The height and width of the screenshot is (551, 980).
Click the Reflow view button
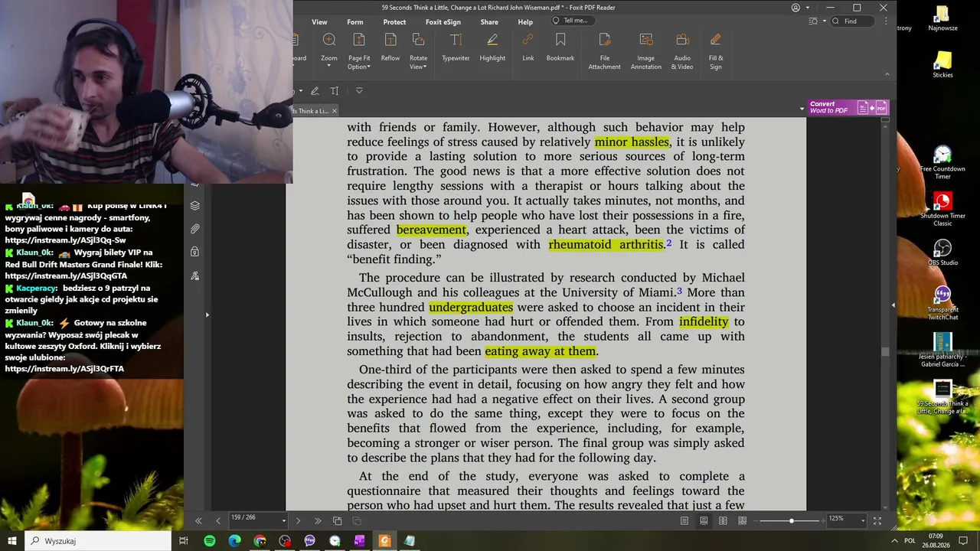pos(390,47)
